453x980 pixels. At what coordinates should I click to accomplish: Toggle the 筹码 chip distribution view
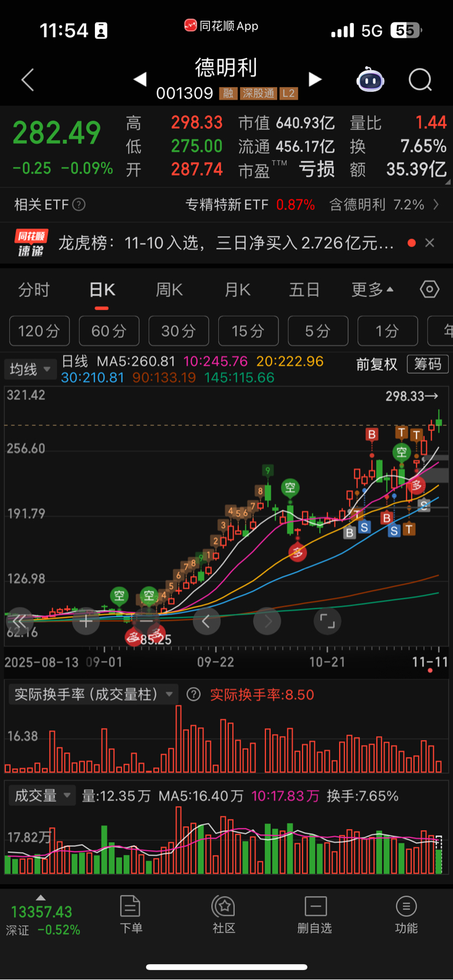tap(428, 364)
